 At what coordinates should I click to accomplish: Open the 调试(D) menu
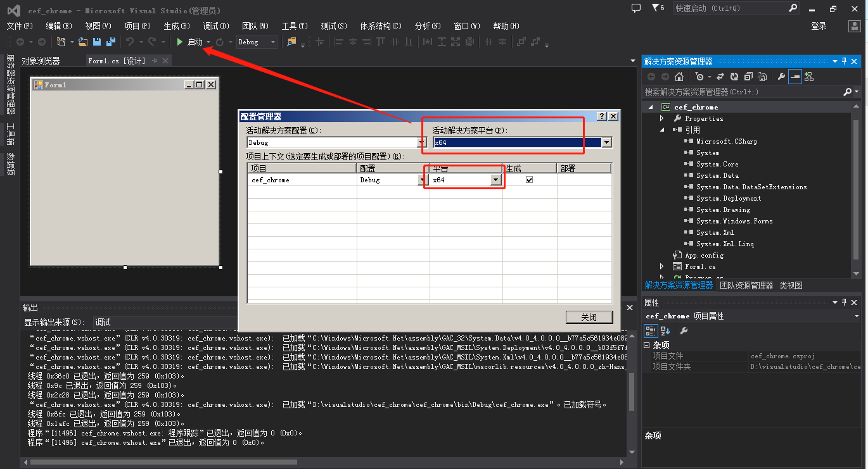(216, 26)
